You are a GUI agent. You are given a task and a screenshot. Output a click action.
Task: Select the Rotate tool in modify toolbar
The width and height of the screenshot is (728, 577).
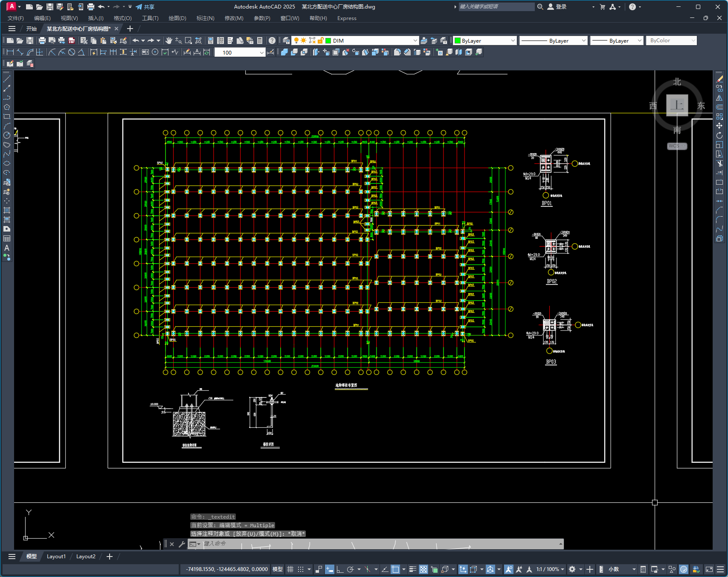[719, 135]
